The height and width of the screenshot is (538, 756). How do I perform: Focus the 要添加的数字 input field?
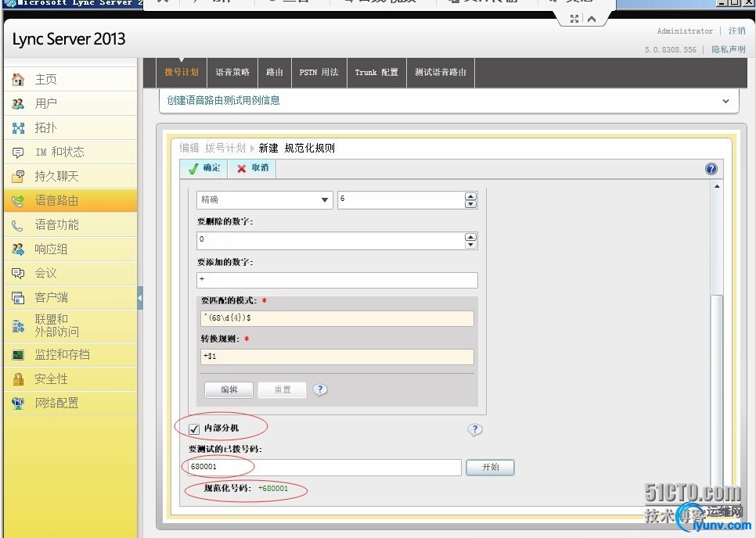pos(337,280)
